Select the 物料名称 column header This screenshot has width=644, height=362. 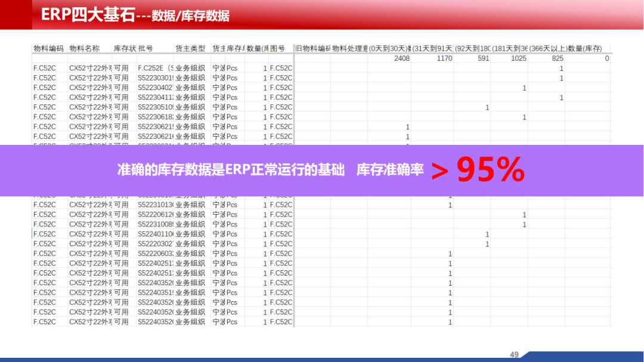(x=85, y=48)
